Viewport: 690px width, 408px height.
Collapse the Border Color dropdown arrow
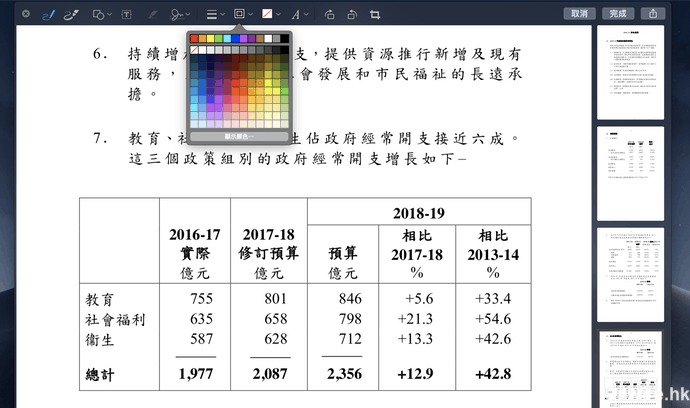(x=250, y=15)
